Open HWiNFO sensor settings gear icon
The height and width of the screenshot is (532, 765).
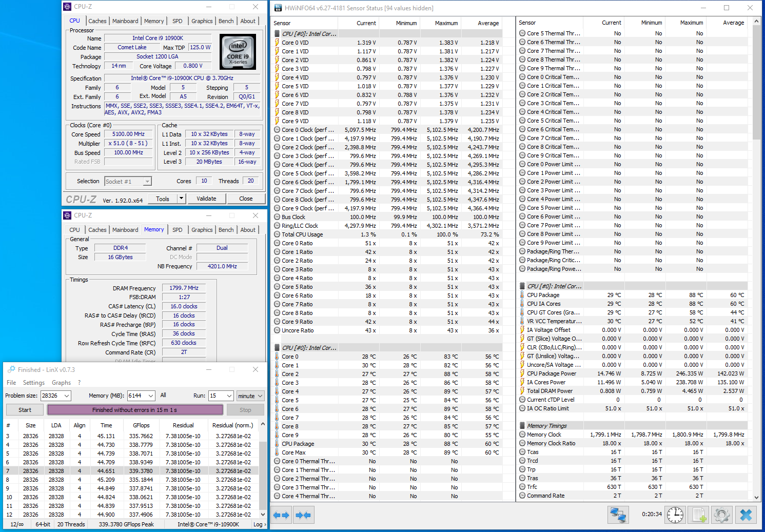coord(721,515)
